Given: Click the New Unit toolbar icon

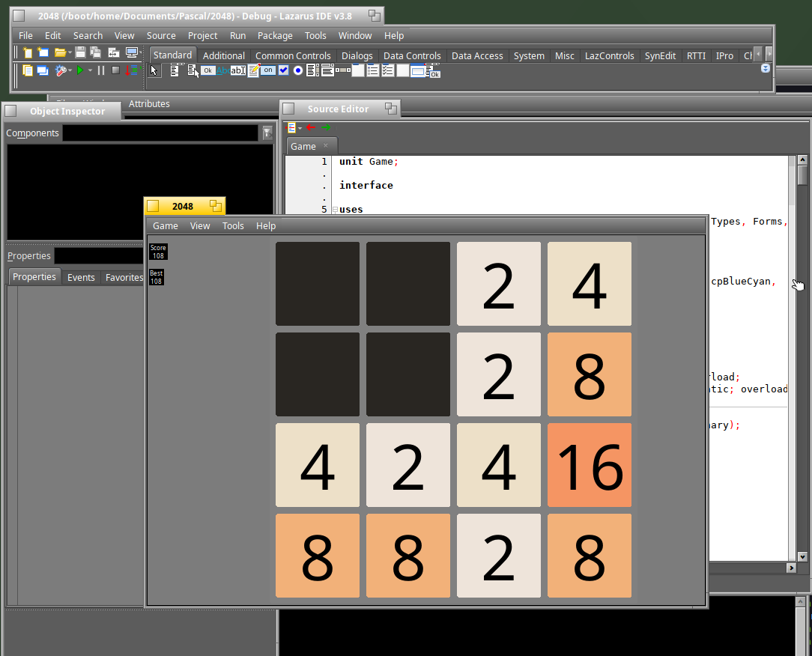Looking at the screenshot, I should [28, 52].
